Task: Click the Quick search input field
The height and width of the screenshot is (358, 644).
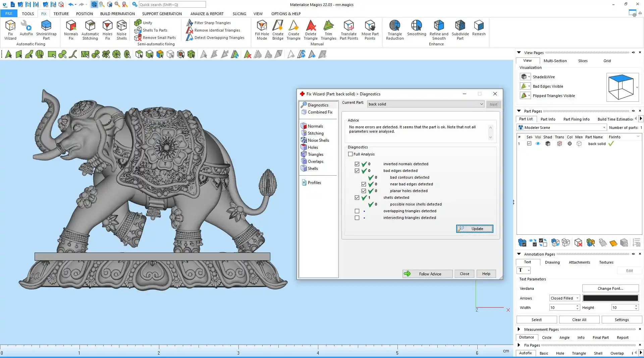Action: (x=172, y=5)
